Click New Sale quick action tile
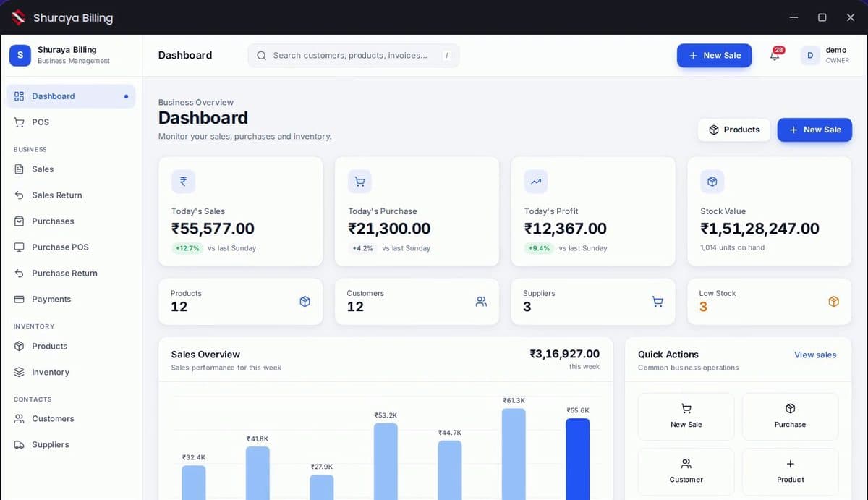Viewport: 868px width, 500px height. 686,417
